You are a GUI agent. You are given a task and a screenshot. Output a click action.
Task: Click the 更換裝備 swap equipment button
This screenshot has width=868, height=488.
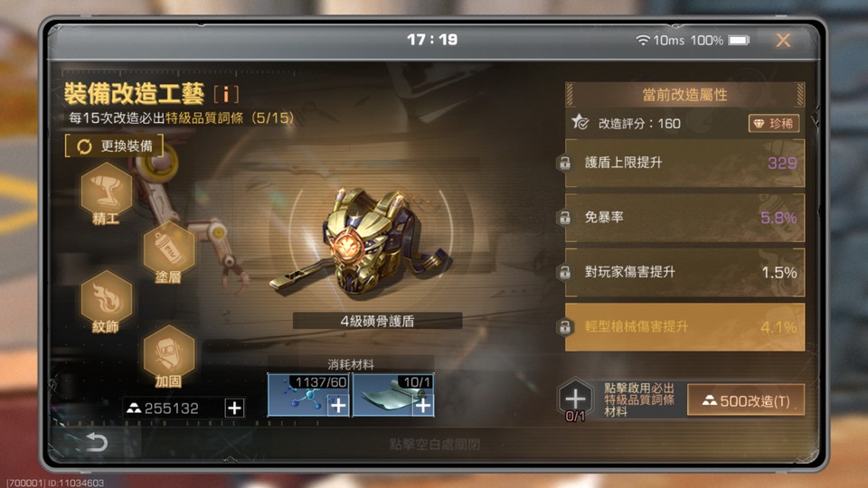point(114,146)
